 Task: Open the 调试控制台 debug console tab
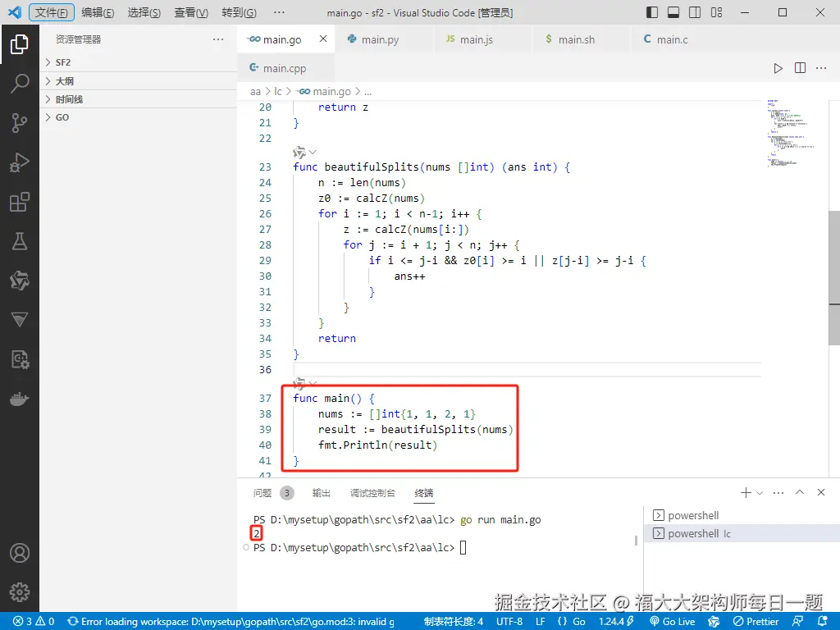click(373, 493)
